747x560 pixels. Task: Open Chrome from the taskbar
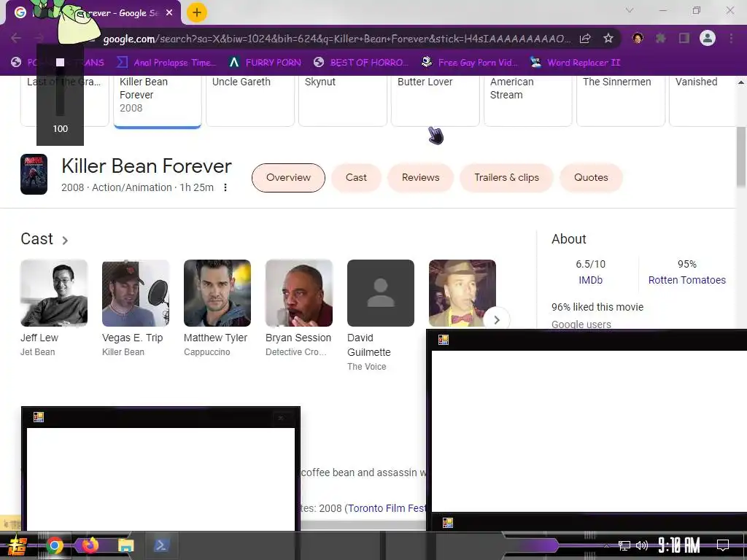coord(54,545)
